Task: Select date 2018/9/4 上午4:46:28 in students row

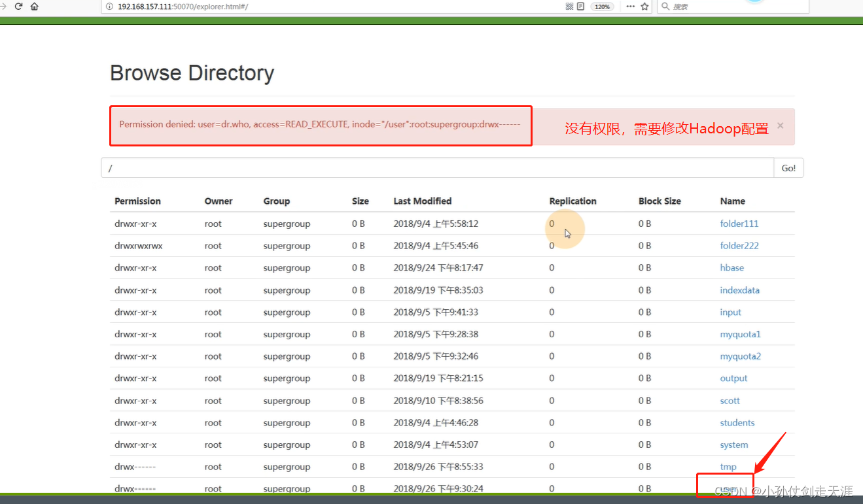Action: point(436,423)
